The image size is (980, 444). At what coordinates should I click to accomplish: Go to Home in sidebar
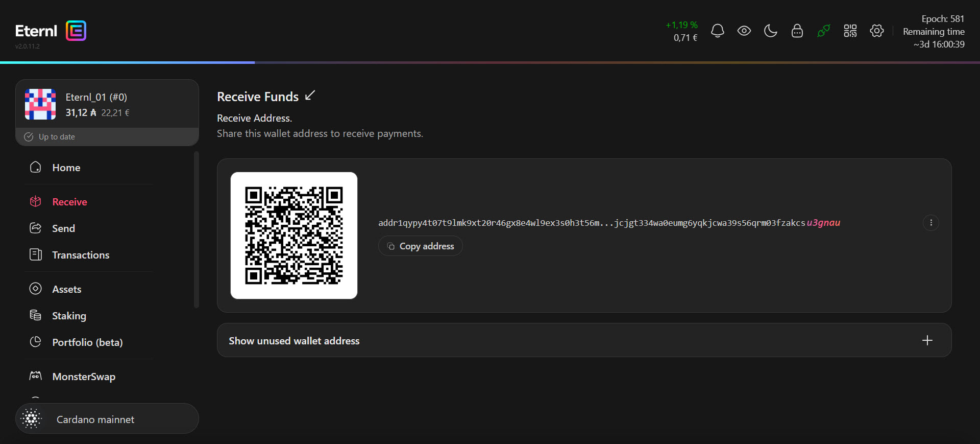[66, 168]
